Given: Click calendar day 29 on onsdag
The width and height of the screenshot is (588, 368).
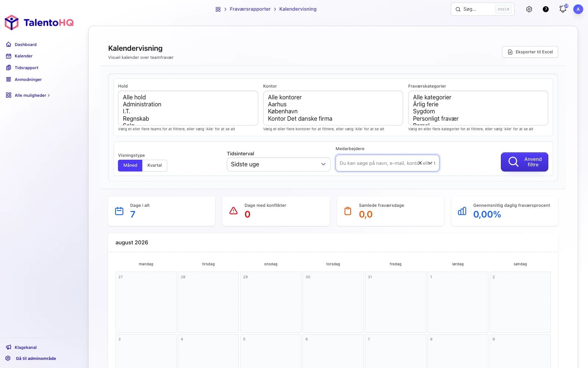Looking at the screenshot, I should point(271,302).
